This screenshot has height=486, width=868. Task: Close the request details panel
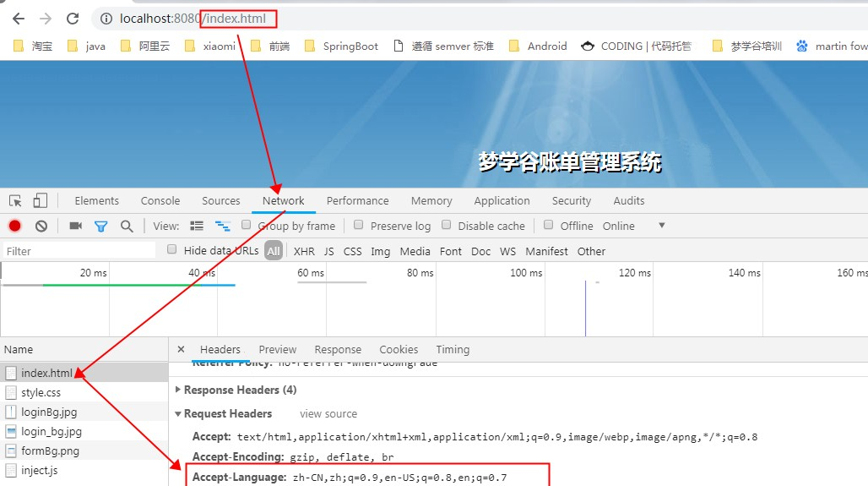coord(181,349)
